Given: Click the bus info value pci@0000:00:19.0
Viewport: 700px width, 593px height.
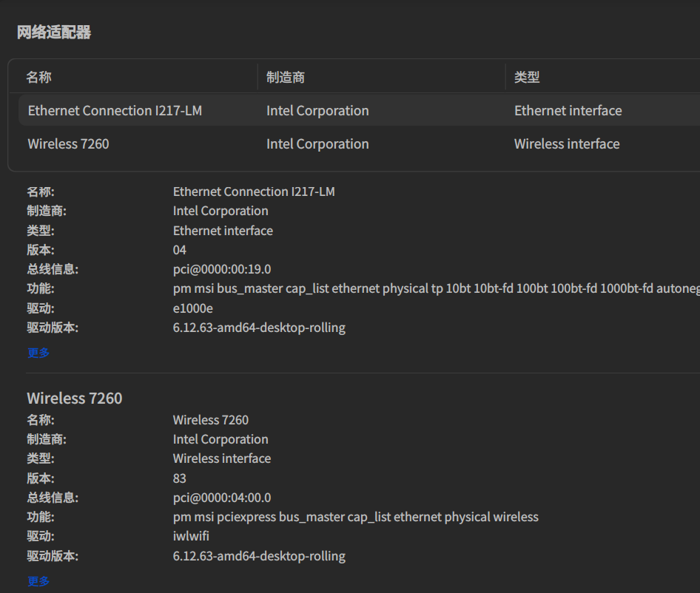Looking at the screenshot, I should (x=222, y=269).
